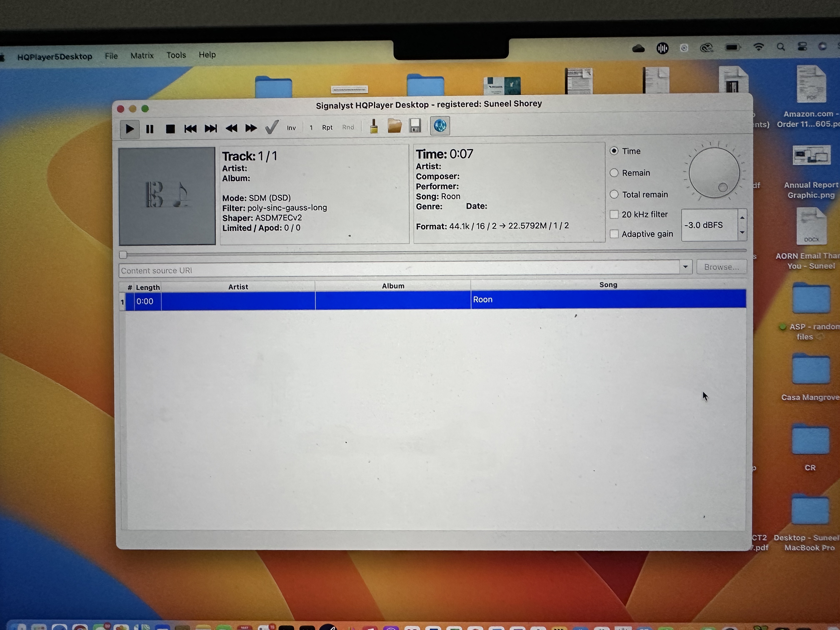Click the globe network icon
840x630 pixels.
click(440, 126)
